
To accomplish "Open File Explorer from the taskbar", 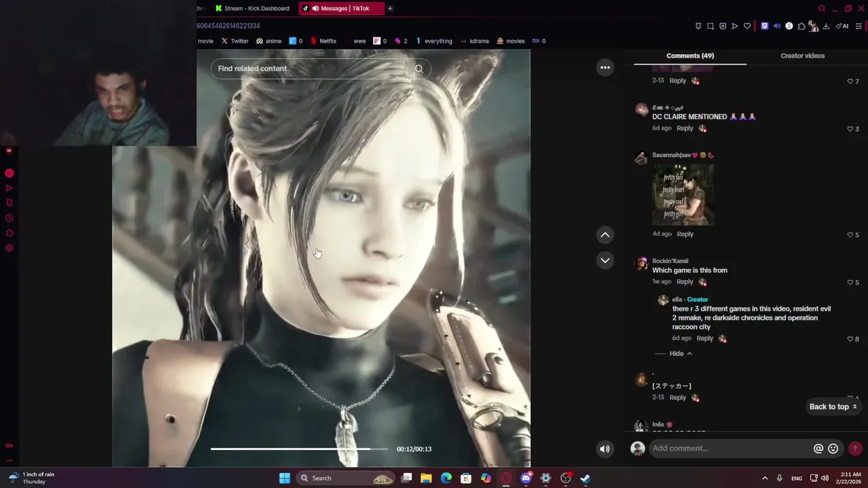I will (426, 478).
